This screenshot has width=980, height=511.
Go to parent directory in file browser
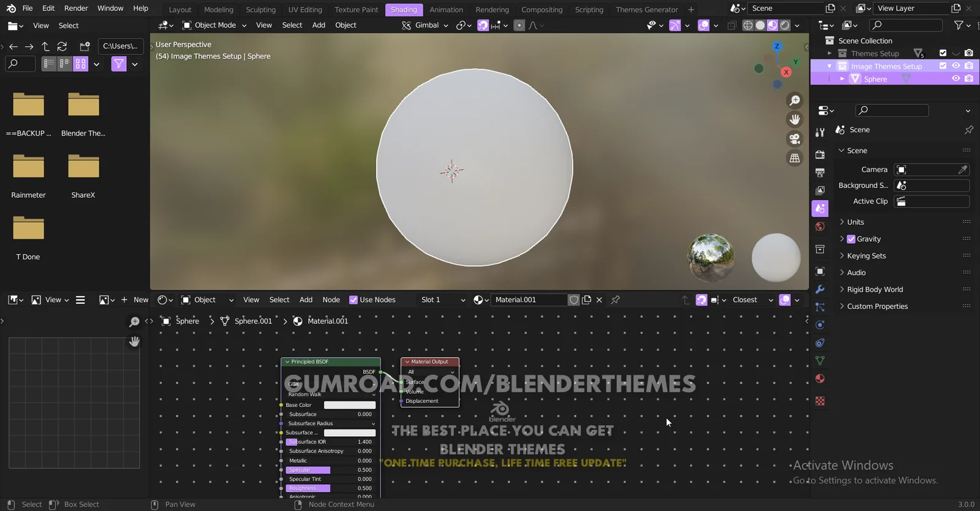[45, 47]
